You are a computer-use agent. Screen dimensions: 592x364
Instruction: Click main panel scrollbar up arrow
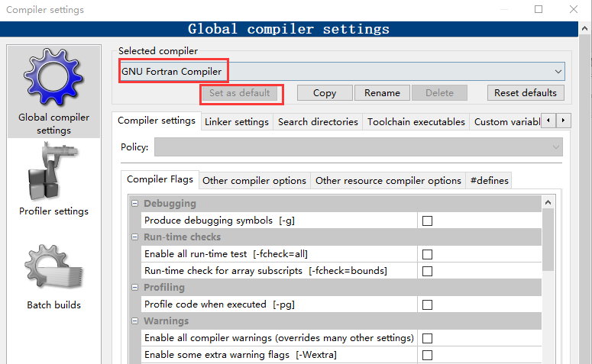584,29
